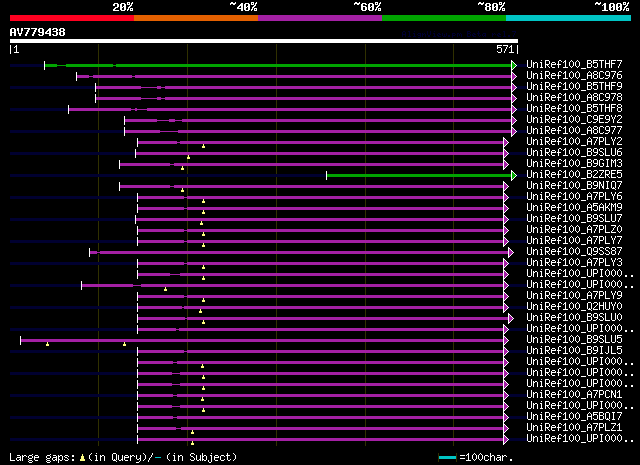Select the UniRef100_B2ZRE5 label

coord(574,175)
